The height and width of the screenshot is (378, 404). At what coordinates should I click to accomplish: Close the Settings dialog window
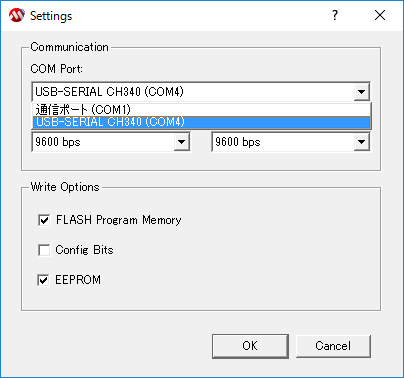(380, 15)
